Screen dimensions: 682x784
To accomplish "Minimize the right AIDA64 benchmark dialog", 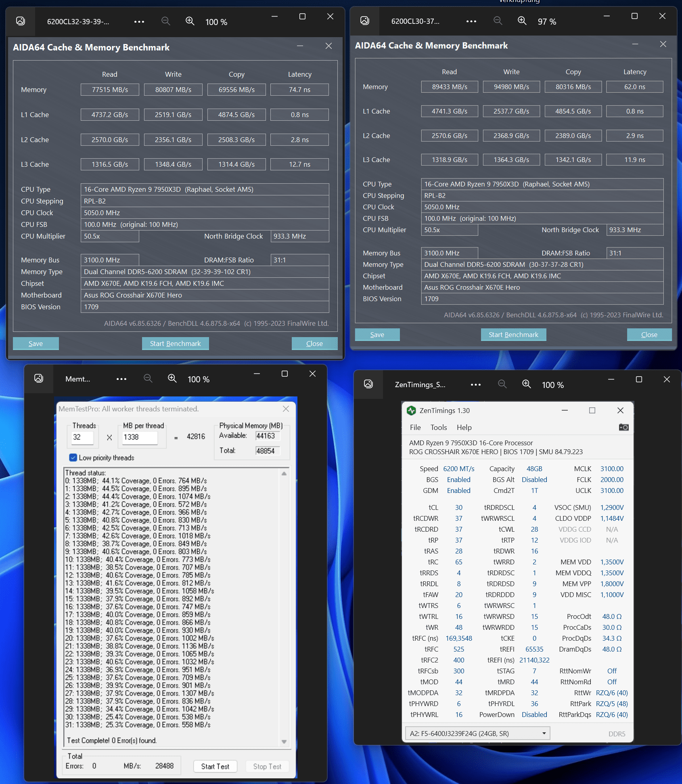I will [635, 44].
